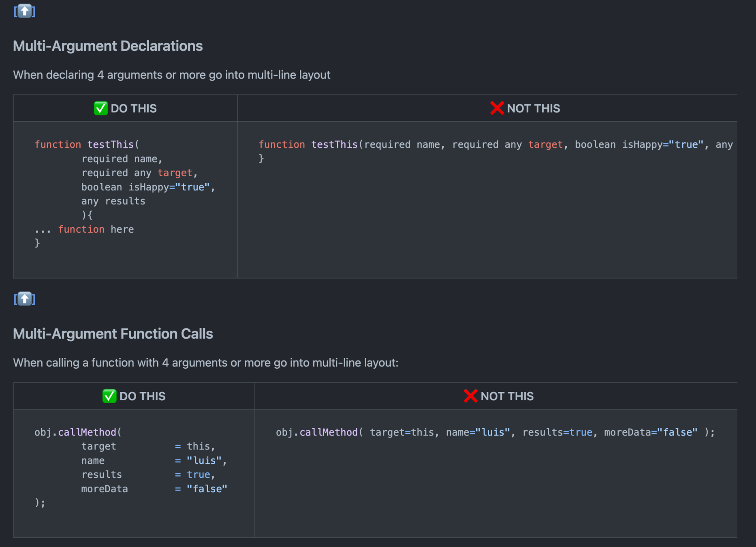Viewport: 756px width, 547px height.
Task: Click the code line "required any target," in the multi-line declaration
Action: 139,173
